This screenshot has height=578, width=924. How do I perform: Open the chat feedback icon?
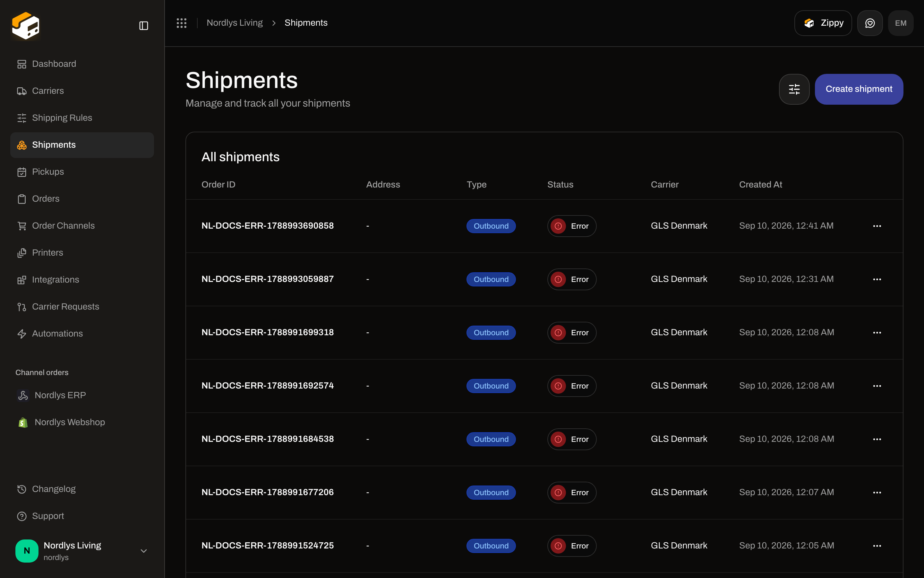click(870, 23)
